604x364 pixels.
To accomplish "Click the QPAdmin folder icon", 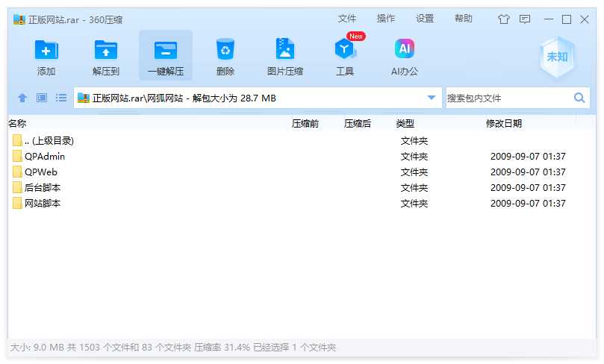I will click(x=17, y=156).
